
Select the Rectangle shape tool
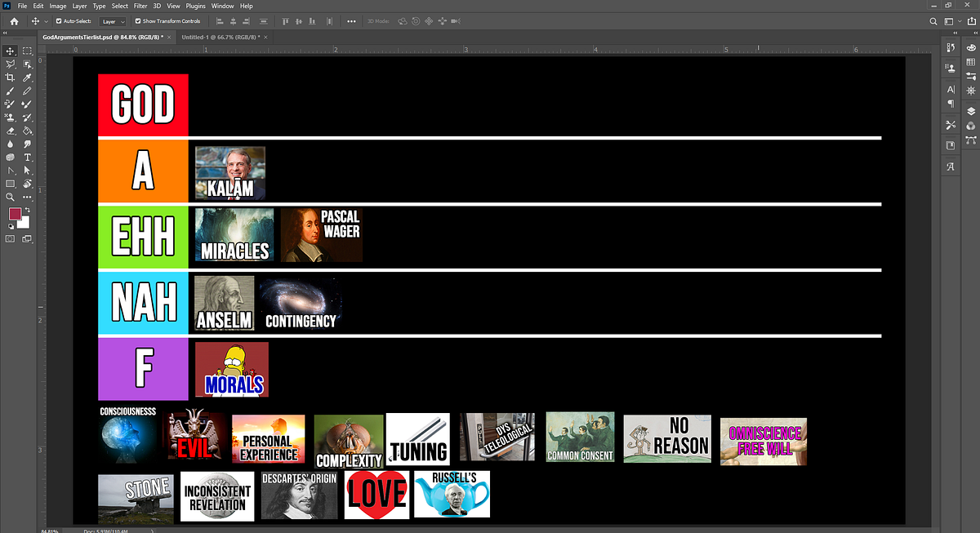pos(10,183)
